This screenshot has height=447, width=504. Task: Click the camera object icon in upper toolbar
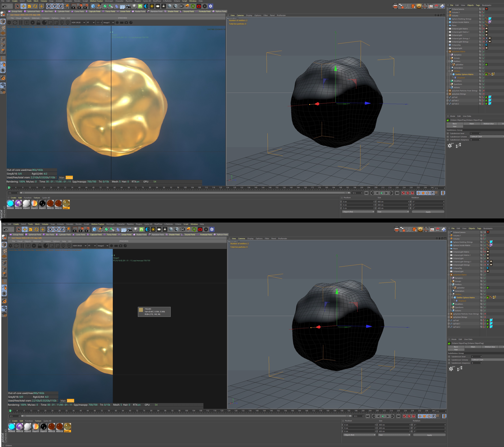128,6
